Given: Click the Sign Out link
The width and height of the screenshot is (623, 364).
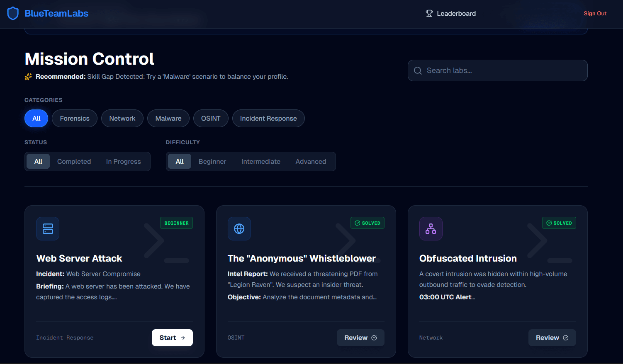Looking at the screenshot, I should [x=595, y=13].
